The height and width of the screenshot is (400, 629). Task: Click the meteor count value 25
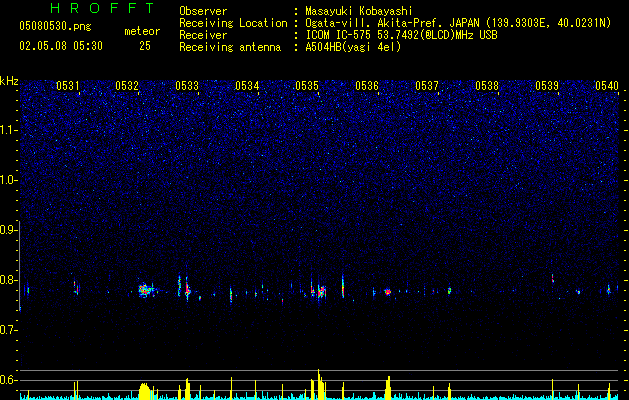click(x=145, y=46)
